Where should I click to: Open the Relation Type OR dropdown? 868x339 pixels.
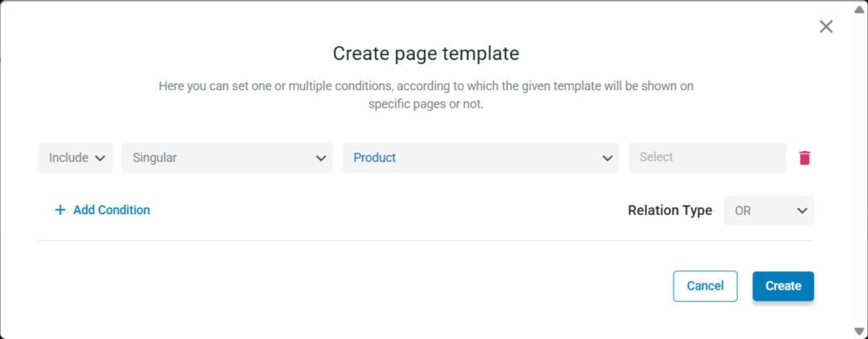coord(768,211)
